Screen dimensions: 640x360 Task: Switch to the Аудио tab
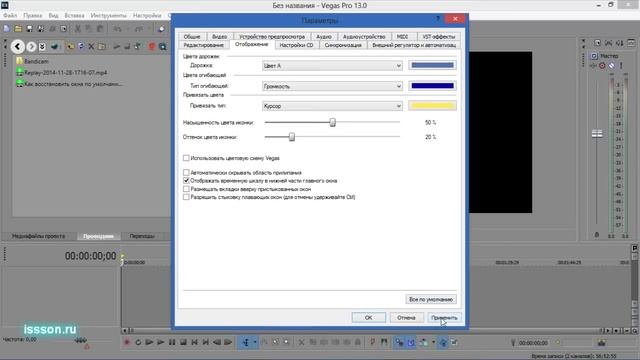(324, 36)
